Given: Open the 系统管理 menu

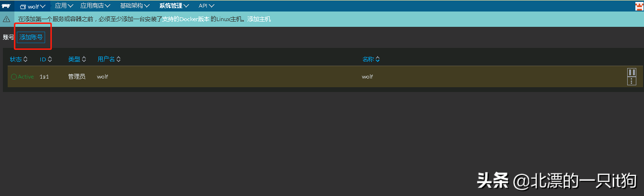Looking at the screenshot, I should (174, 6).
